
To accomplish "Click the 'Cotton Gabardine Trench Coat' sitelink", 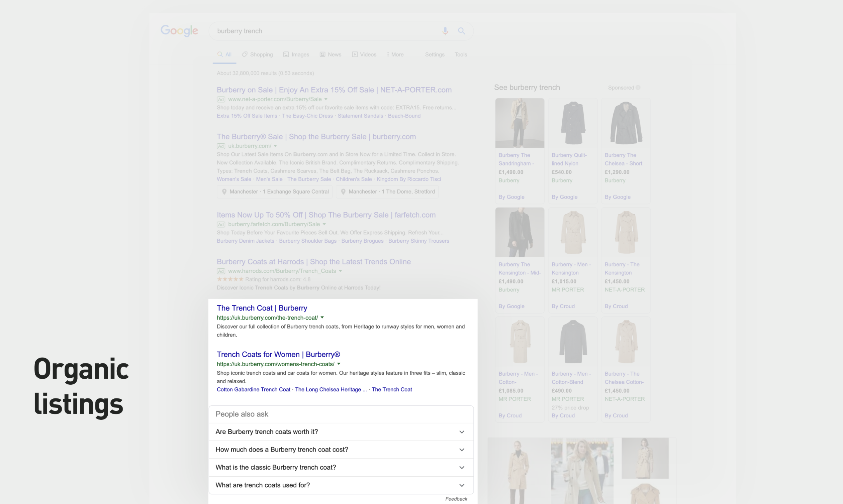I will click(253, 390).
